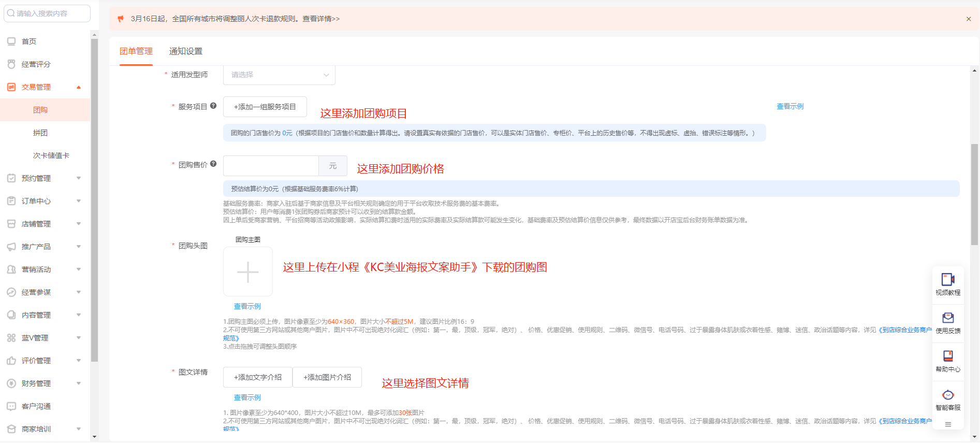
Task: Click the 商家培训 icon in sidebar
Action: 11,429
